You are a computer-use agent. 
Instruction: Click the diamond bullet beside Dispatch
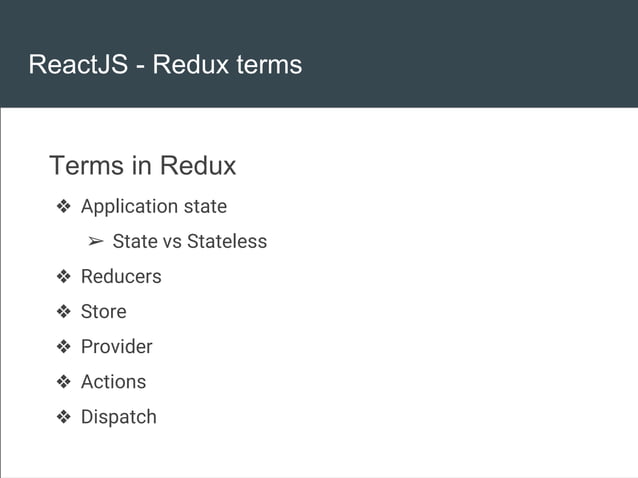[63, 417]
